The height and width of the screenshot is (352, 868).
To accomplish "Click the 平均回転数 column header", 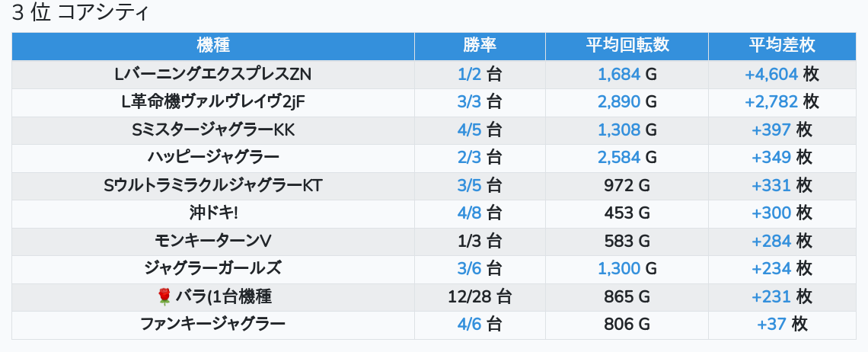I will pos(627,45).
